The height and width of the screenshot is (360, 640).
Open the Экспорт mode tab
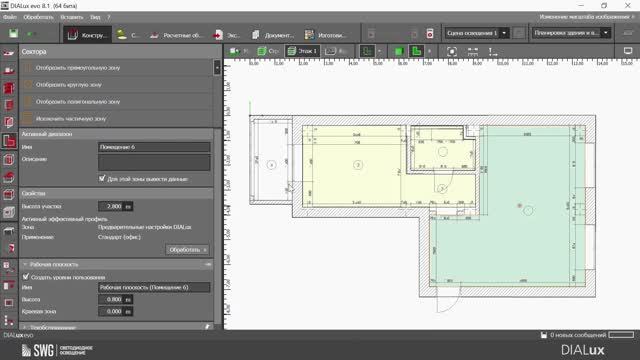[227, 35]
